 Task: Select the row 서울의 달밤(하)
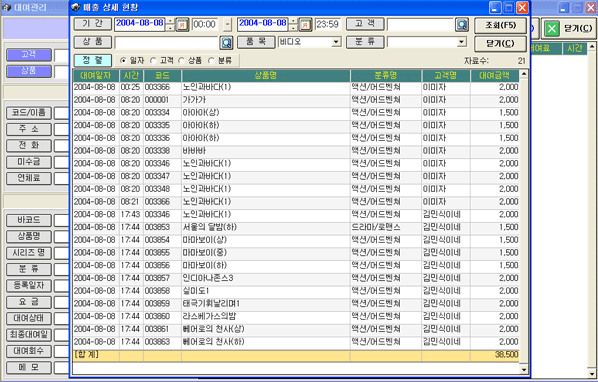point(296,227)
